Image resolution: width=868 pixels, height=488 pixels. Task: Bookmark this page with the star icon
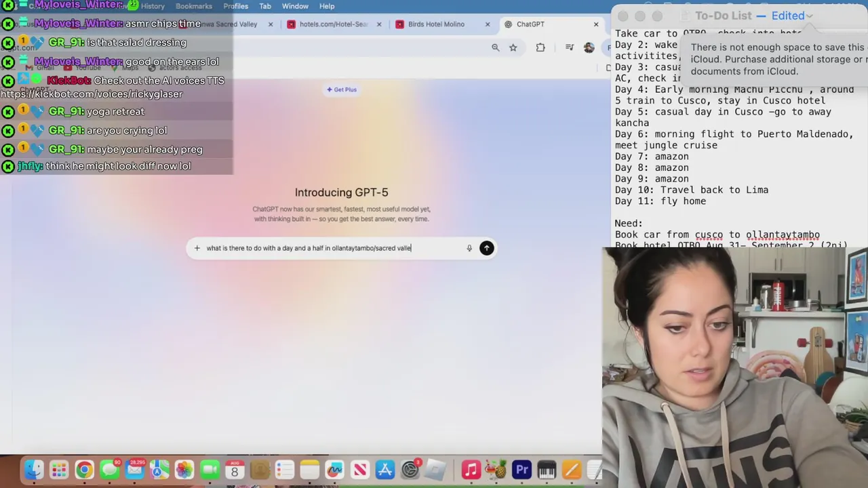coord(513,47)
